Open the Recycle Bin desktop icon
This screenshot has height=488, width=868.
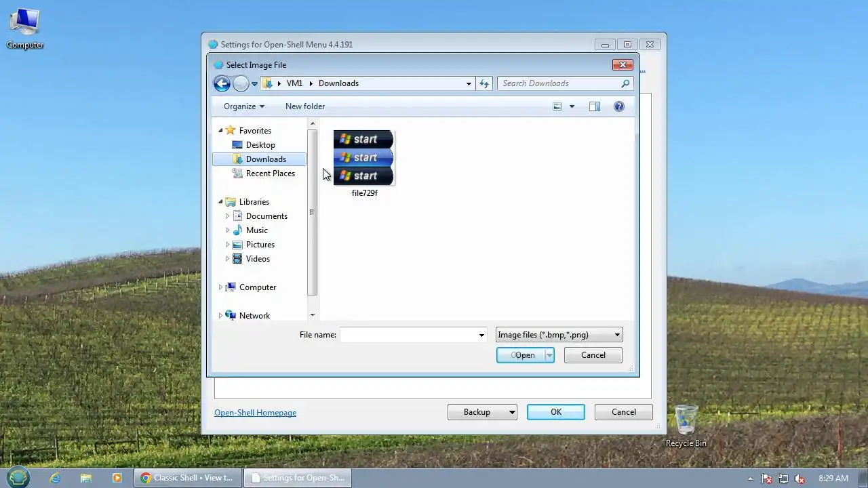686,426
